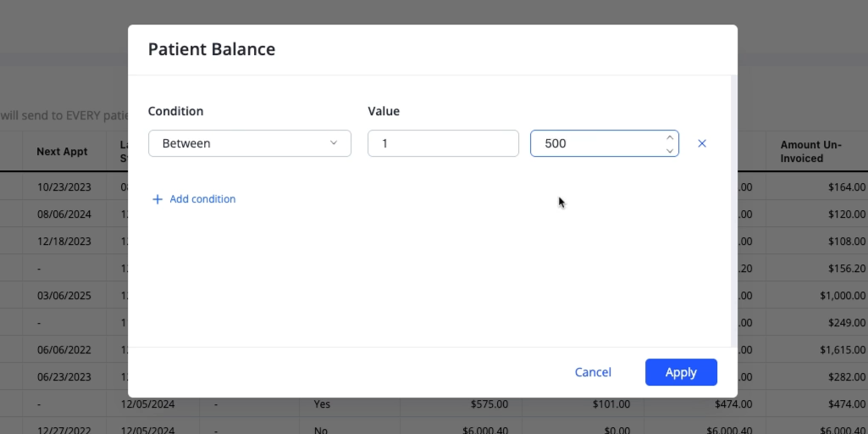This screenshot has width=868, height=434.
Task: Click the Condition label in the dialog
Action: pyautogui.click(x=175, y=111)
